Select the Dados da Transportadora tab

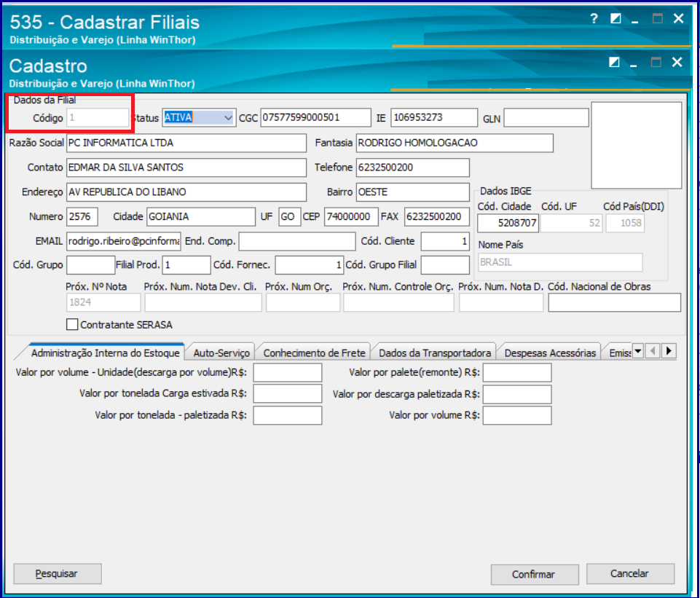[434, 353]
